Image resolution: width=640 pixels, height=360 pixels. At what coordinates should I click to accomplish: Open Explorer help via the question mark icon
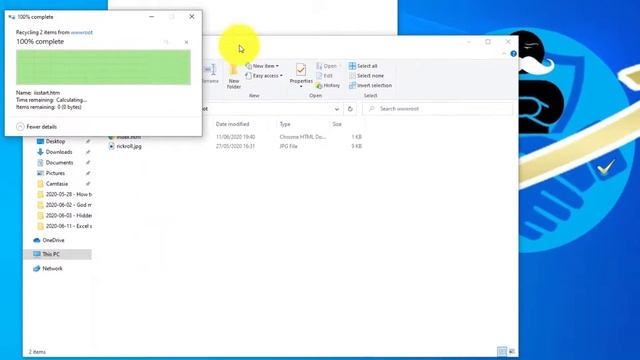click(513, 54)
